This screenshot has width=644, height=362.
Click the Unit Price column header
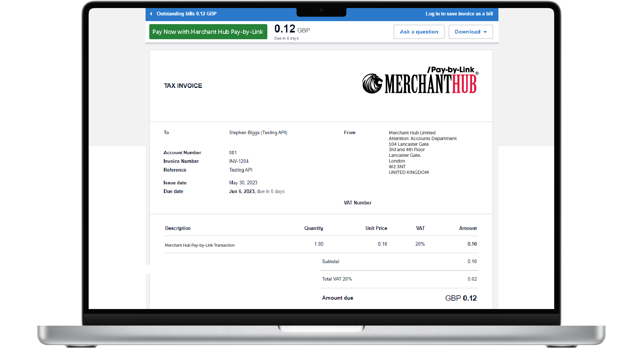click(376, 228)
